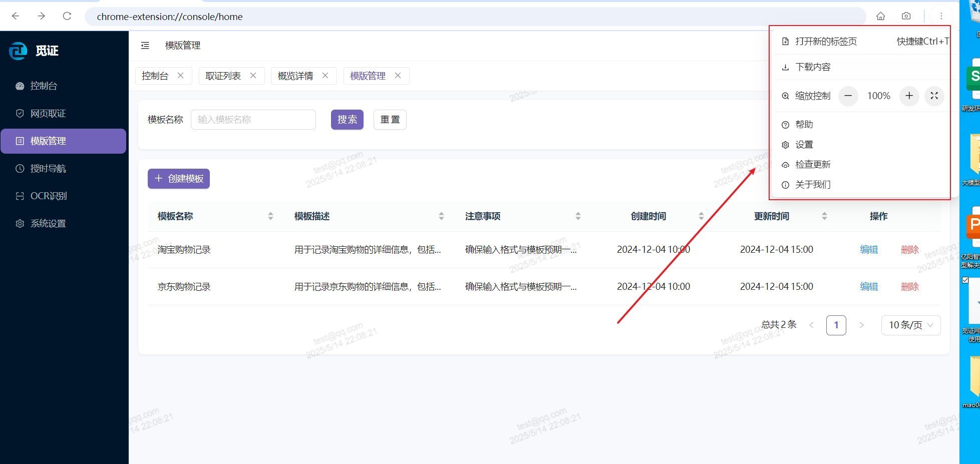Image resolution: width=980 pixels, height=464 pixels.
Task: Select 检查更新 from the menu
Action: tap(813, 165)
